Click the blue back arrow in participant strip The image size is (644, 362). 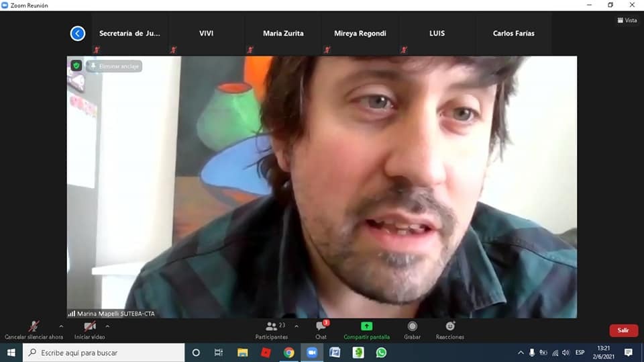pos(78,33)
